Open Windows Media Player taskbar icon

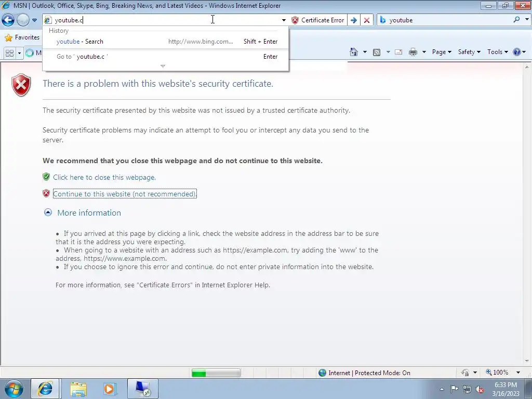[109, 389]
